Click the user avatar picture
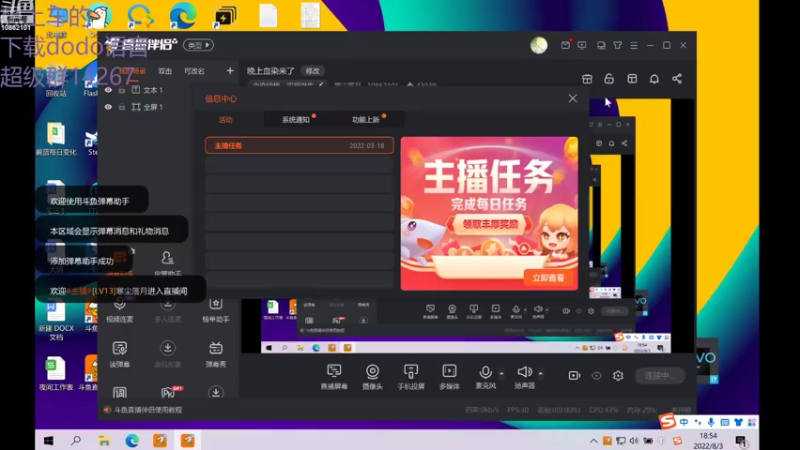The image size is (800, 450). pos(539,45)
